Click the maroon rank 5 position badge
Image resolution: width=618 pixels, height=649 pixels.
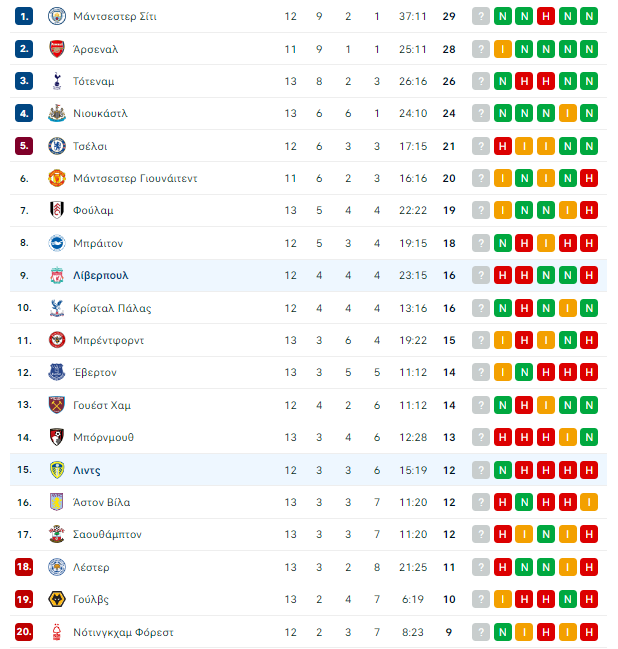24,146
